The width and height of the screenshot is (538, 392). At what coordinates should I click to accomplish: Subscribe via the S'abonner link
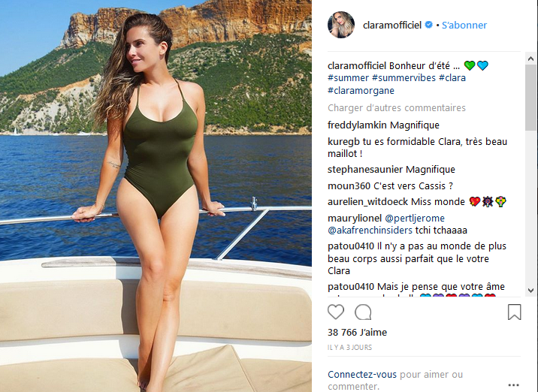pyautogui.click(x=464, y=25)
